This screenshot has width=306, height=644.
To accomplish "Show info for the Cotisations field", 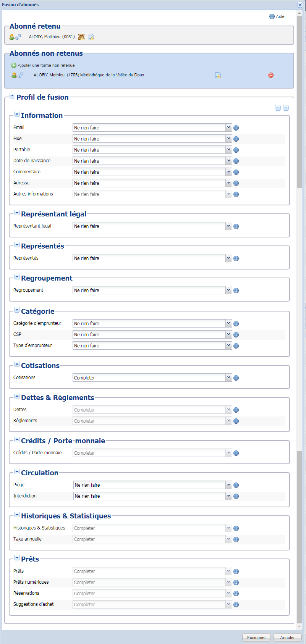I will click(236, 378).
